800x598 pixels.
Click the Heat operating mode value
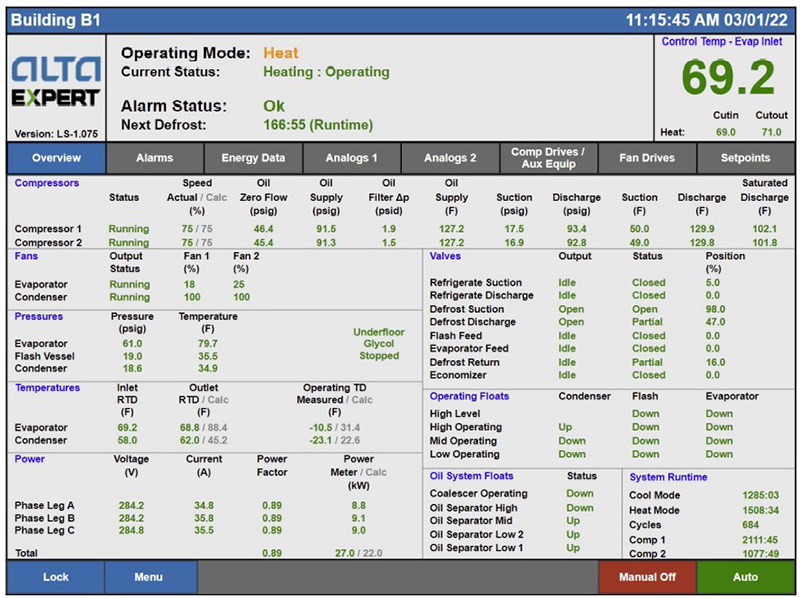tap(281, 53)
